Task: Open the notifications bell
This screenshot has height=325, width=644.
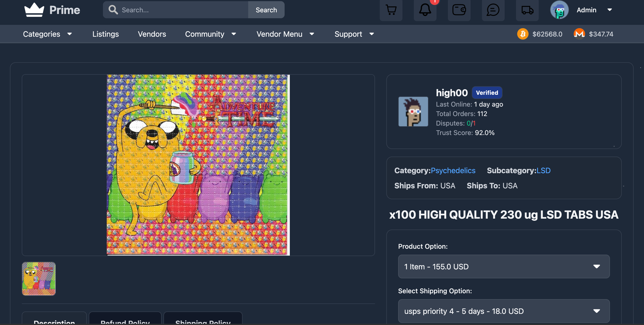Action: coord(425,10)
